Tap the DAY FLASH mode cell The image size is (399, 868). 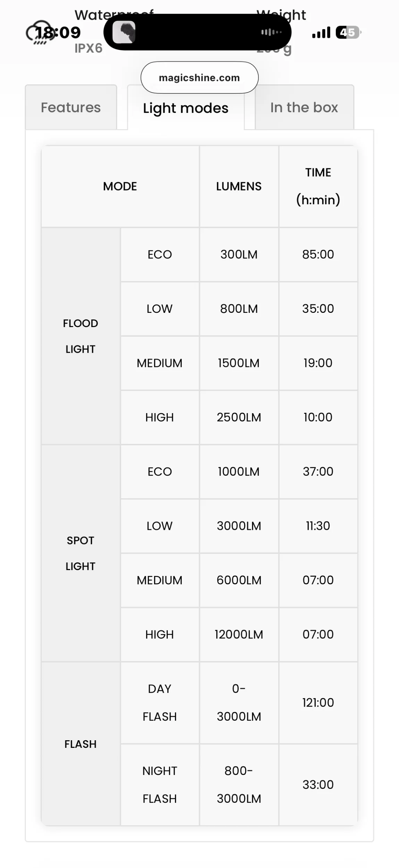pyautogui.click(x=160, y=702)
